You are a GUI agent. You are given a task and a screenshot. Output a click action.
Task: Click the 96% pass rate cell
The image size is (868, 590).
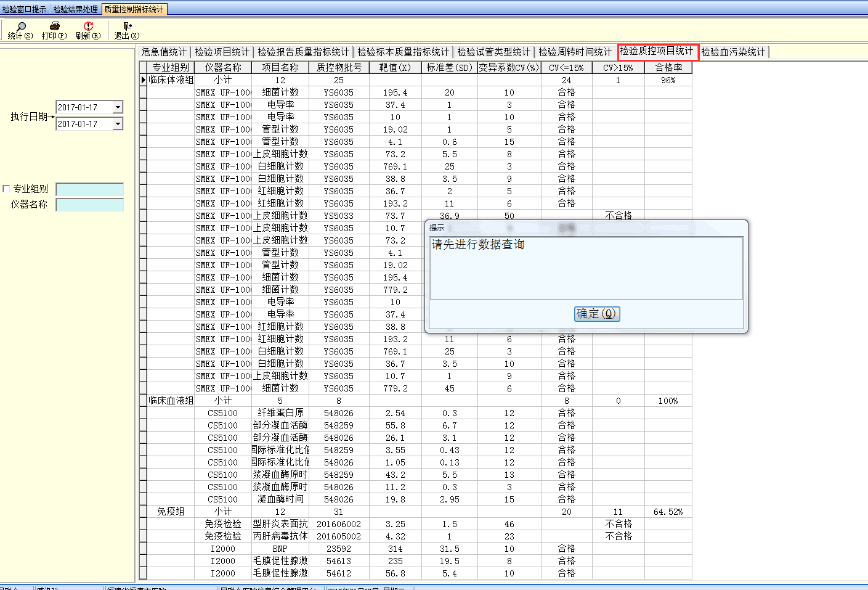[668, 80]
